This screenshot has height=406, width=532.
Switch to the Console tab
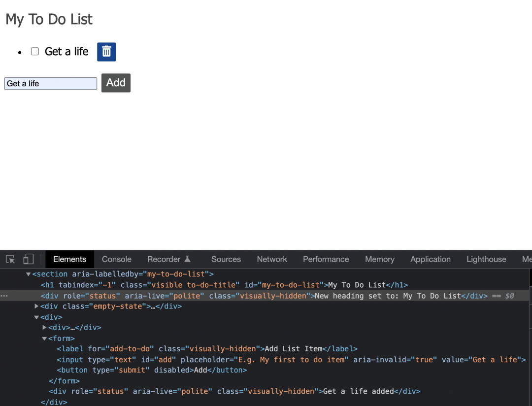(x=116, y=259)
